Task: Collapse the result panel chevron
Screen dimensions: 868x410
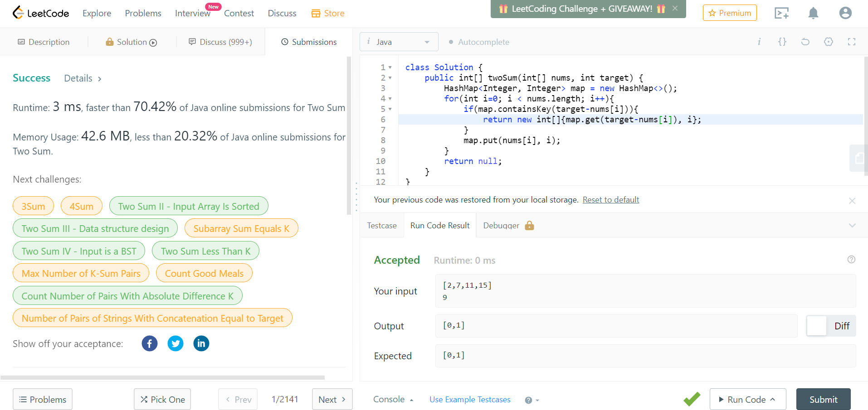Action: 852,225
